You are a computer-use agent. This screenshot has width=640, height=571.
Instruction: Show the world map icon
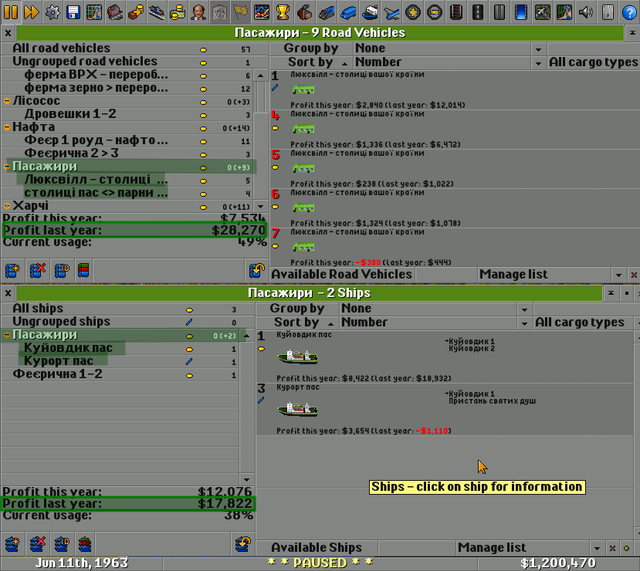[x=94, y=11]
